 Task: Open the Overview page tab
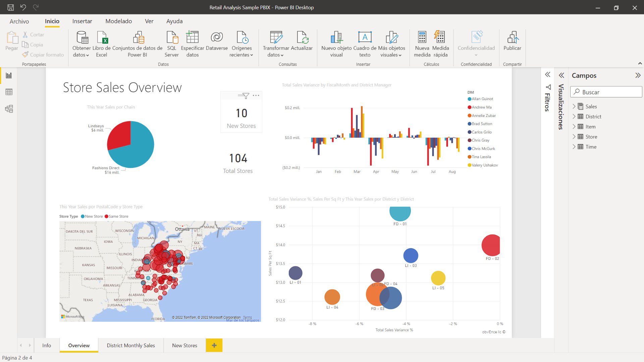pos(79,345)
